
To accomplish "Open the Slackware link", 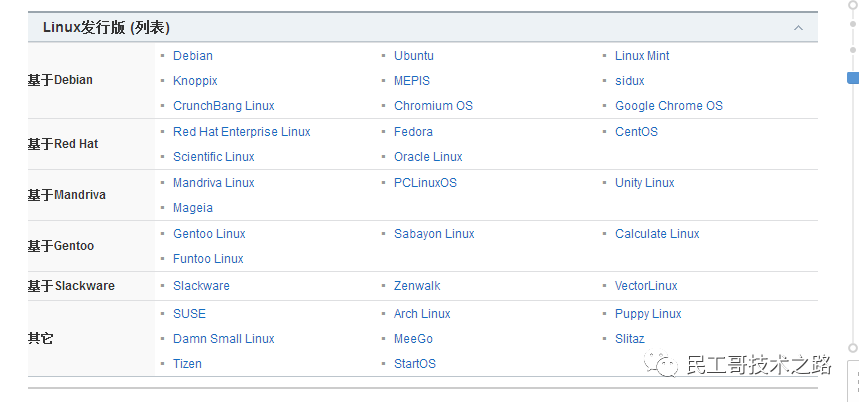I will [x=201, y=286].
